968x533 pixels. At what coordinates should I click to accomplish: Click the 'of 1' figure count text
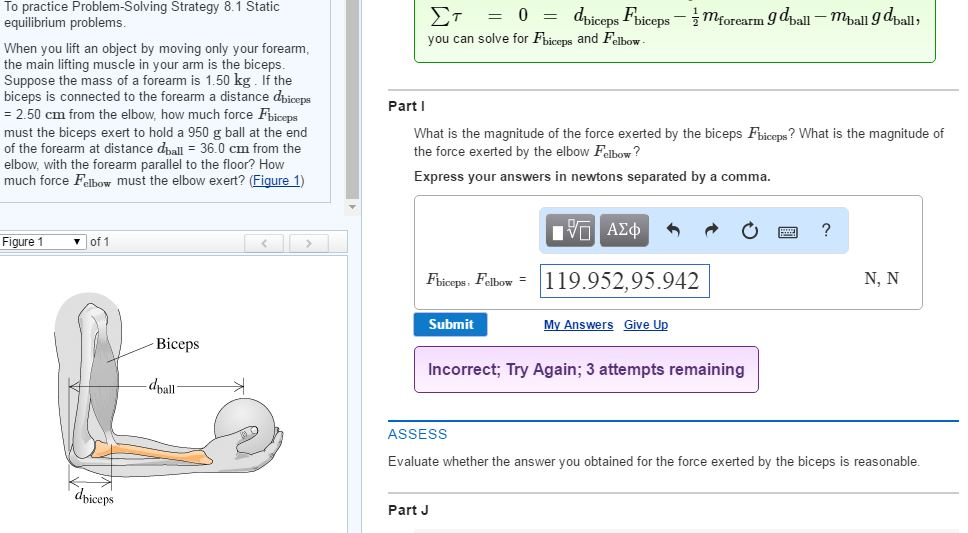(x=99, y=241)
